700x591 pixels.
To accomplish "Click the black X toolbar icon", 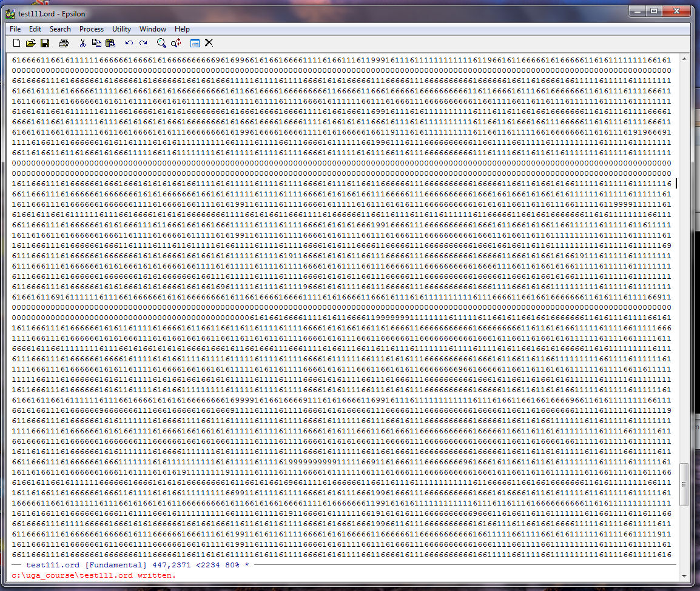I will tap(209, 43).
